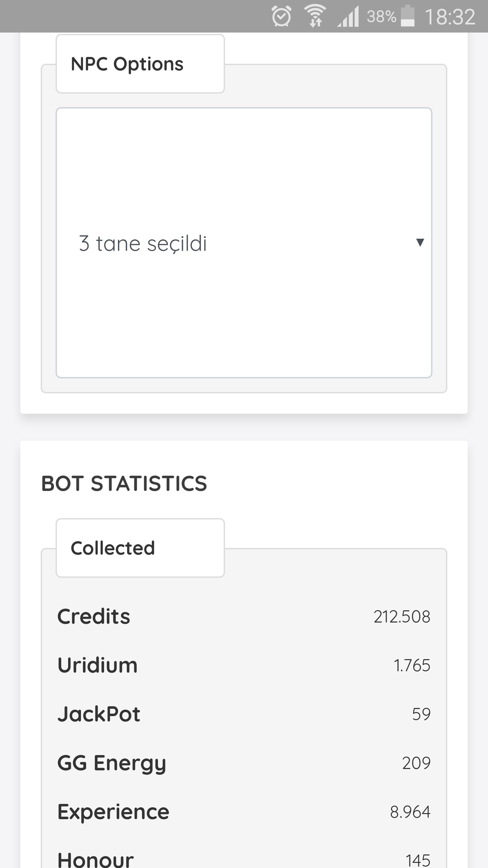Tap the Honour statistic label
This screenshot has width=488, height=868.
[x=96, y=859]
